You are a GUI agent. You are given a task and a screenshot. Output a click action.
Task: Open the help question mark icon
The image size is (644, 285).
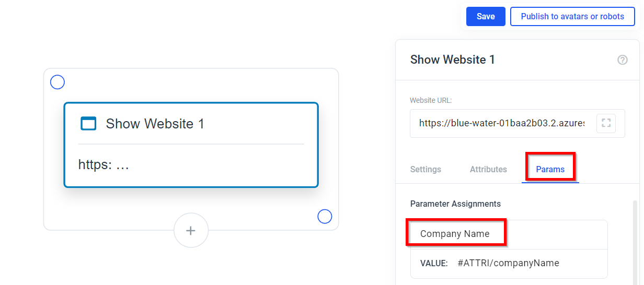tap(622, 60)
